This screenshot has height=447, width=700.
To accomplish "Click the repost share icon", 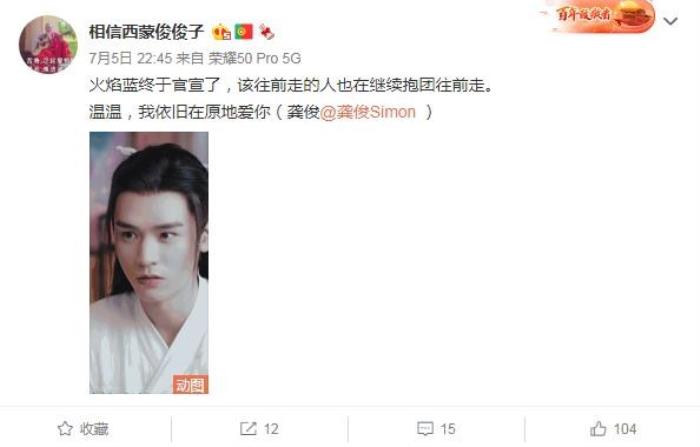I will click(x=248, y=429).
